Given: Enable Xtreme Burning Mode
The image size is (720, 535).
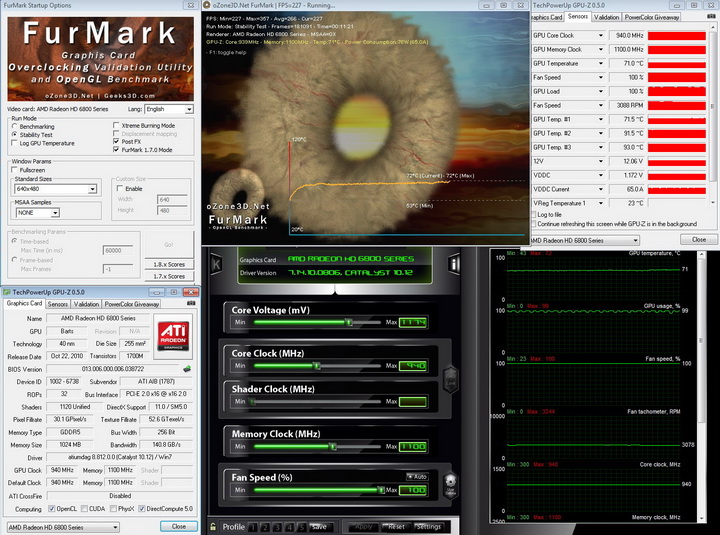Looking at the screenshot, I should [x=116, y=125].
